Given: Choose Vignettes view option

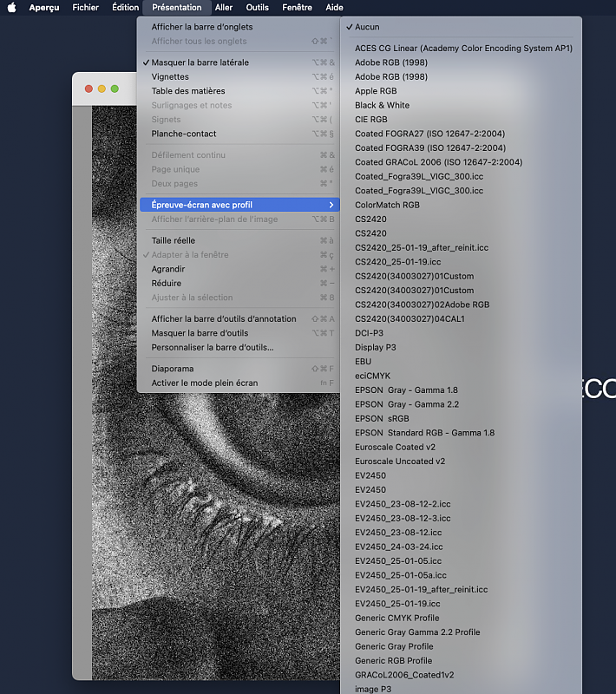Looking at the screenshot, I should 170,77.
